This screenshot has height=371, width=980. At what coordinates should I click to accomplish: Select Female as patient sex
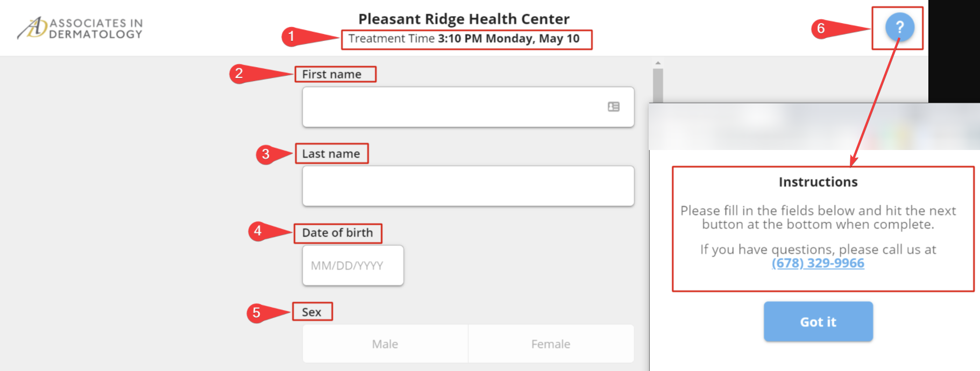(551, 344)
